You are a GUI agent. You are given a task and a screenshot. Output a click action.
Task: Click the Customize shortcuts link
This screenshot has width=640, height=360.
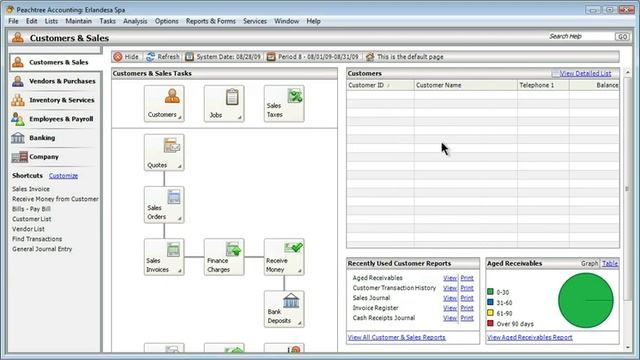(x=63, y=176)
